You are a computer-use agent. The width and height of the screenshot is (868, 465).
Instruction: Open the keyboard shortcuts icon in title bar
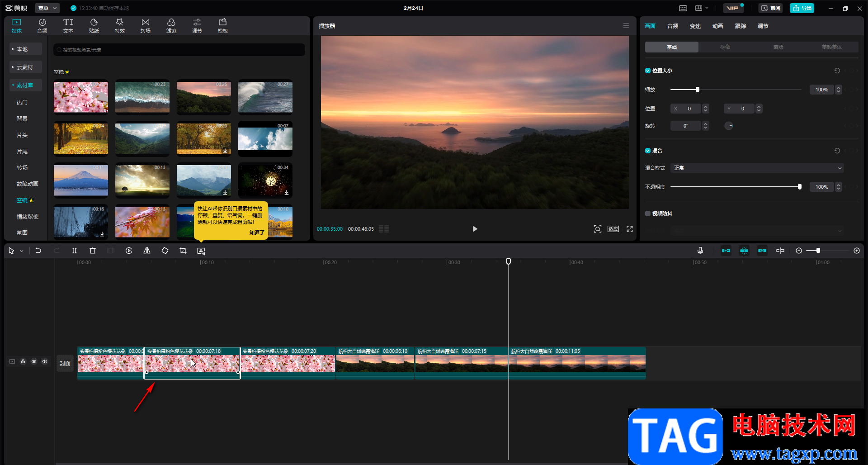click(683, 8)
